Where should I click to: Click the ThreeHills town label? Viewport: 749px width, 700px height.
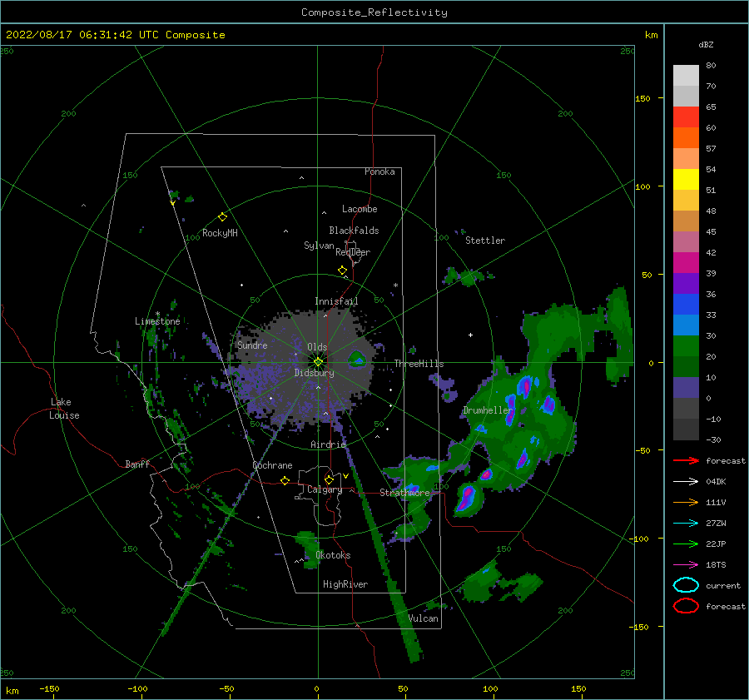[x=419, y=364]
